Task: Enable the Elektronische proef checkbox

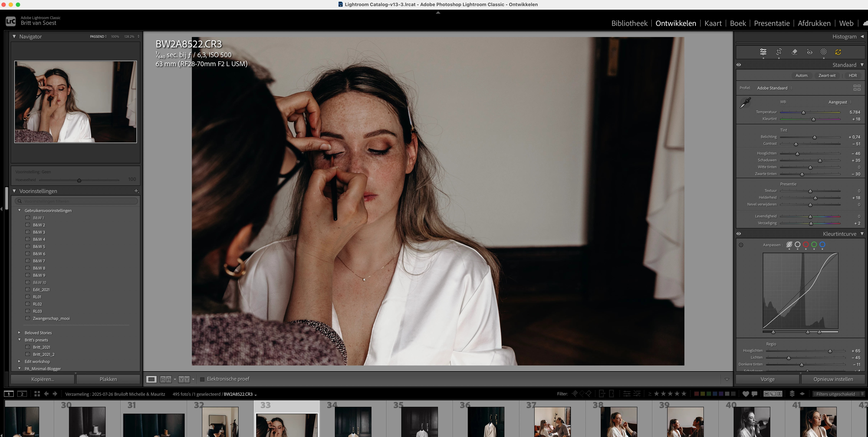Action: pyautogui.click(x=202, y=379)
